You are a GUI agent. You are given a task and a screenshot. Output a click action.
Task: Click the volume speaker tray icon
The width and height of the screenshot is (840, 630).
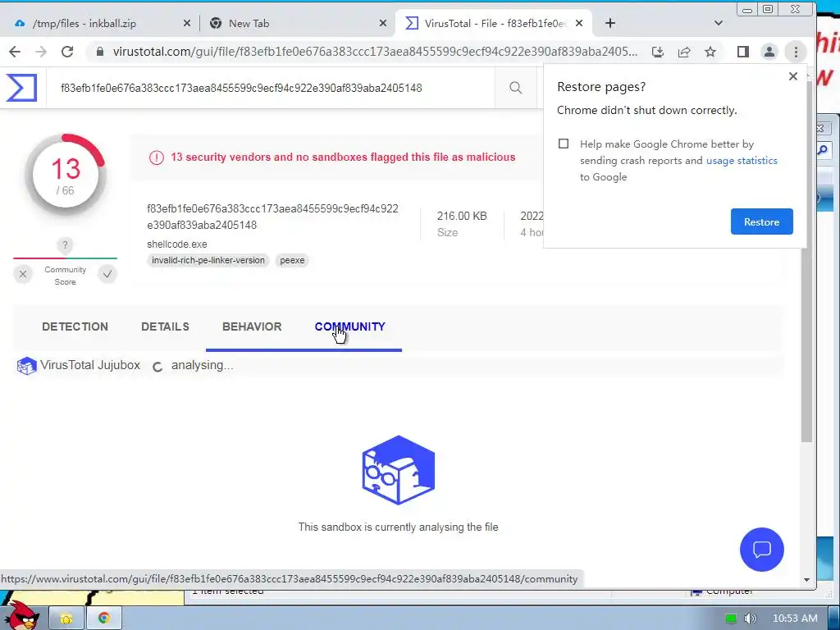[750, 619]
